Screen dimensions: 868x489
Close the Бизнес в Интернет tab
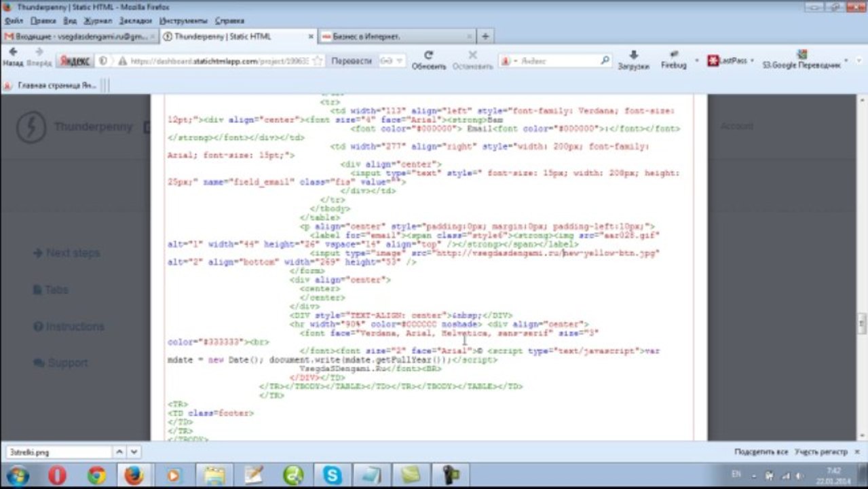point(470,37)
